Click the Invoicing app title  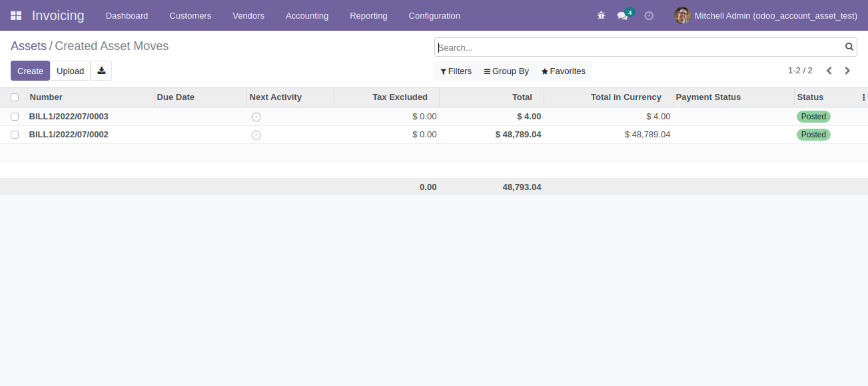(58, 15)
